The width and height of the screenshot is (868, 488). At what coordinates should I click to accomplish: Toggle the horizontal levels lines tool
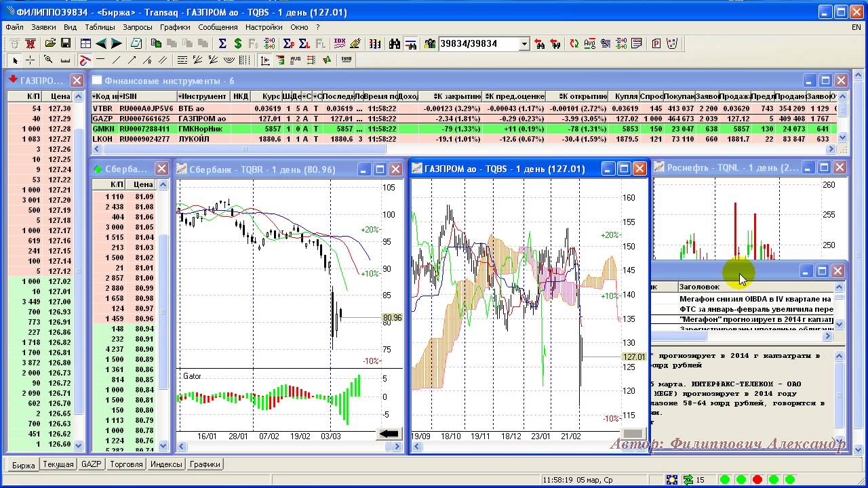tap(182, 60)
